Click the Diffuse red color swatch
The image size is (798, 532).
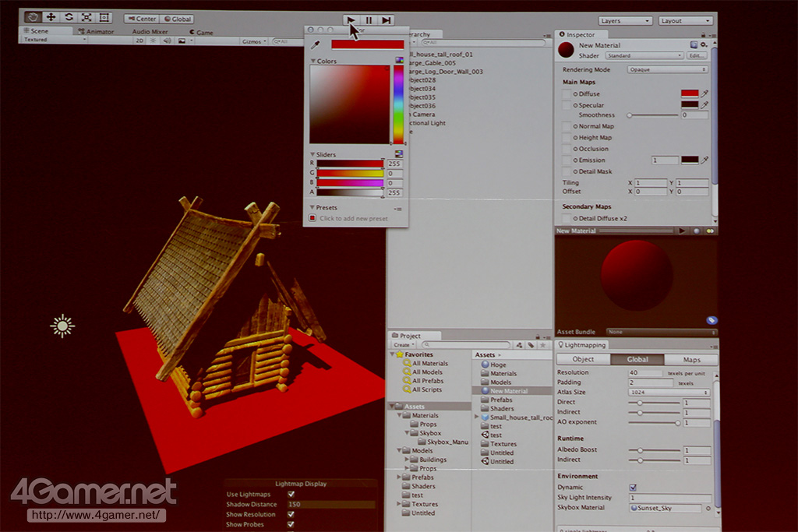click(690, 93)
